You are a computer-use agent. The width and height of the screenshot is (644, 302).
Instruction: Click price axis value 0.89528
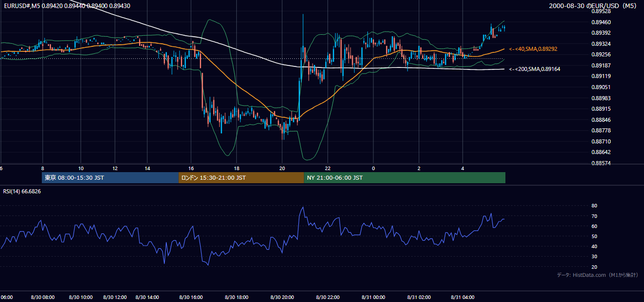click(x=601, y=11)
